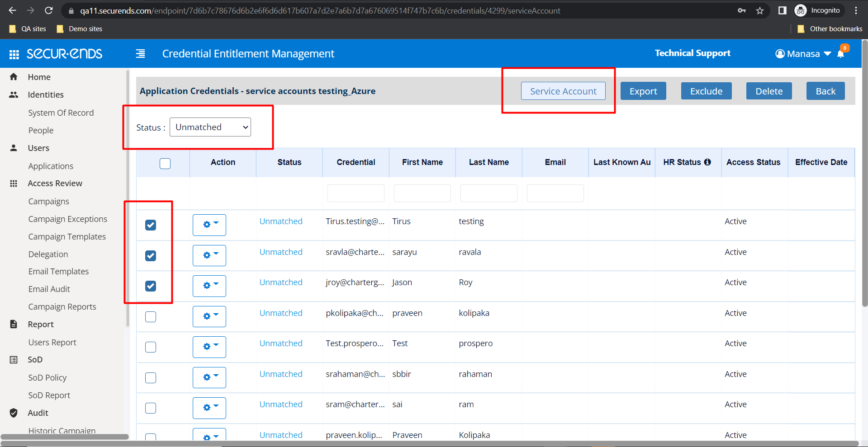The width and height of the screenshot is (868, 447).
Task: Open Access Review via its grid icon
Action: pos(14,183)
